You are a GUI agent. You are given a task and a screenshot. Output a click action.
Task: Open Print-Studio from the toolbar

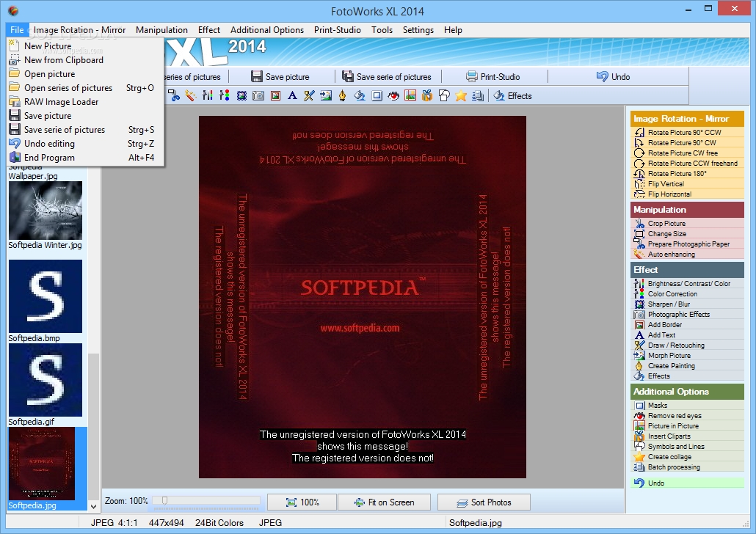click(x=493, y=76)
